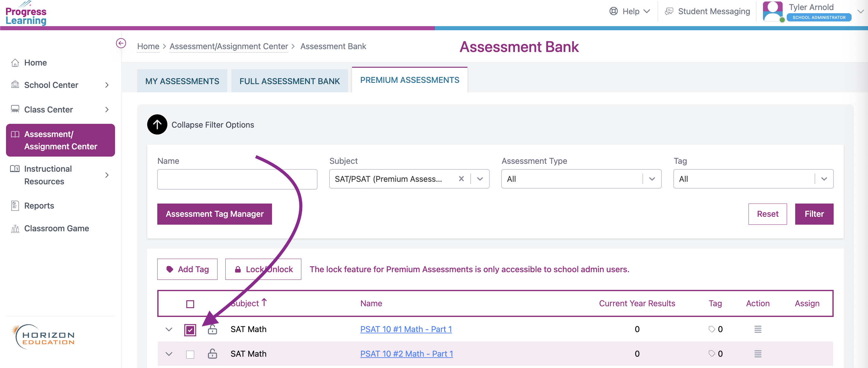The image size is (868, 368).
Task: Click the tag icon in PSAT 10 #2 row
Action: [712, 354]
